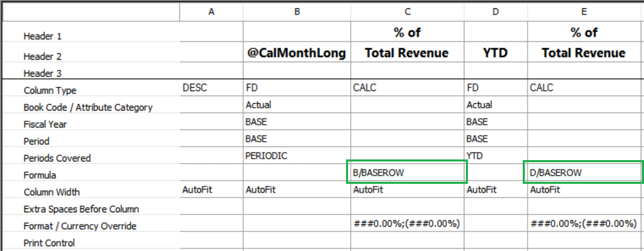
Task: Click the Fiscal Year row label
Action: tap(45, 124)
